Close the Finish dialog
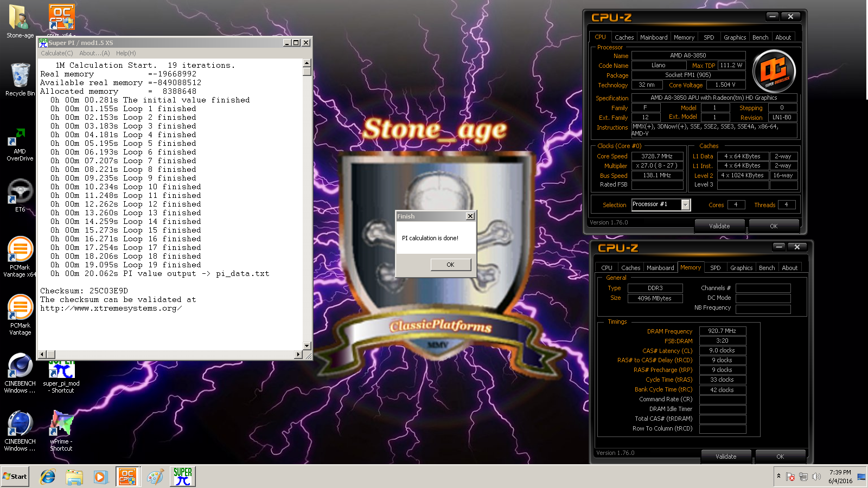Image resolution: width=868 pixels, height=488 pixels. coord(470,216)
